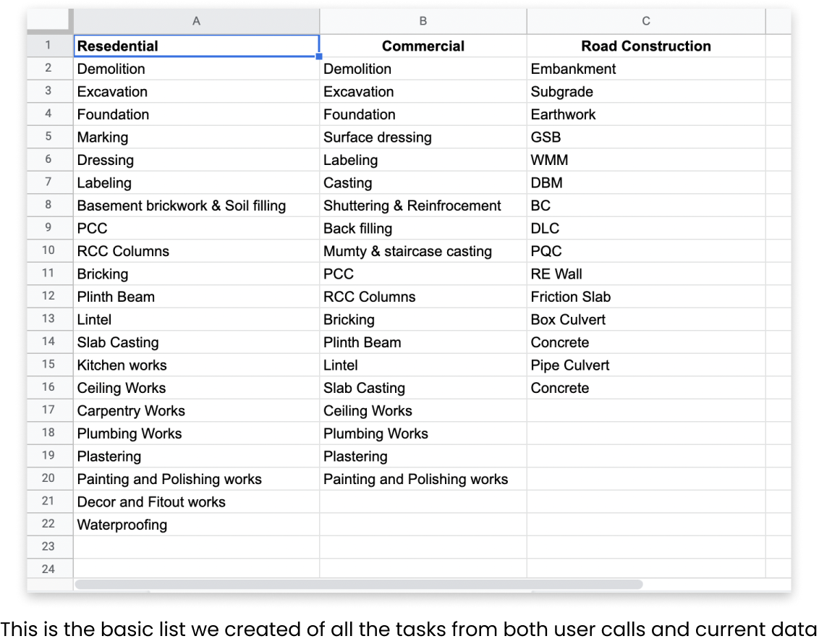Select the 'Pipe Culvert' cell

point(570,365)
